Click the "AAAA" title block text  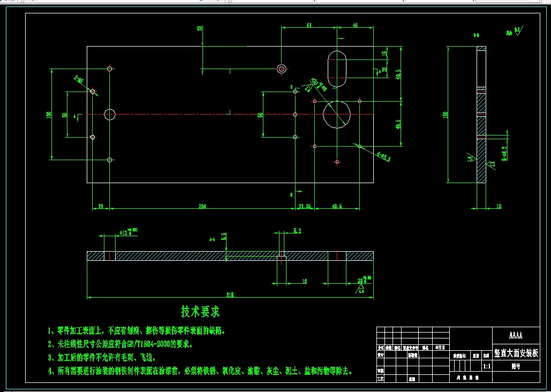(516, 335)
